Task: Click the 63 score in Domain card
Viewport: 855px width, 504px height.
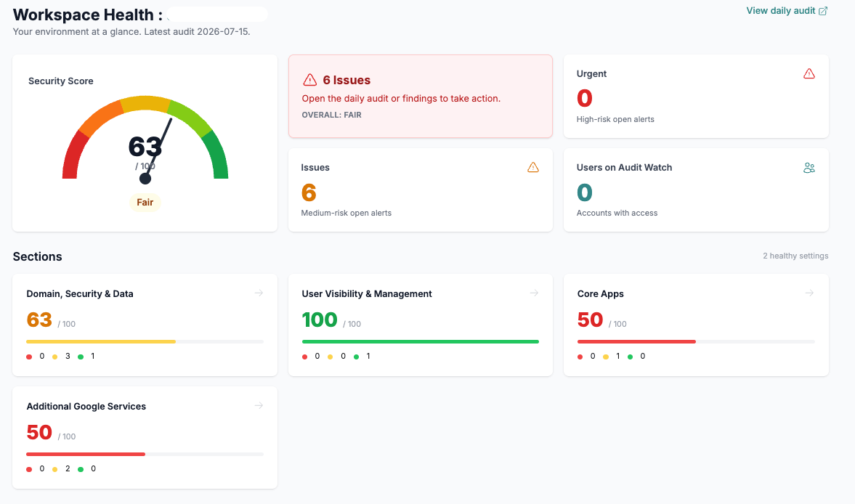Action: tap(39, 320)
